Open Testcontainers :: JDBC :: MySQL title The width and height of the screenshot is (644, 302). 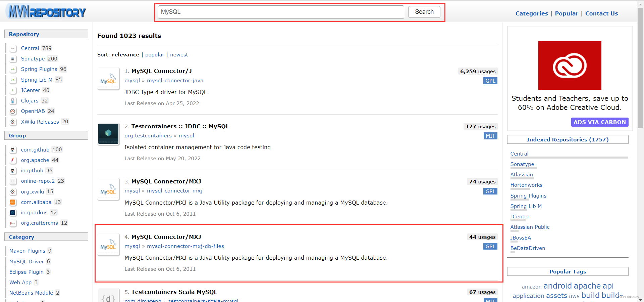180,126
